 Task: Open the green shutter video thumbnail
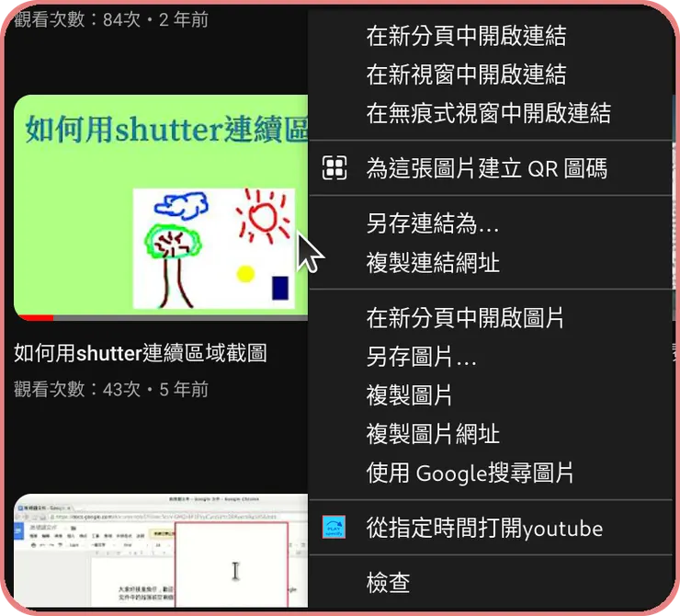(161, 208)
